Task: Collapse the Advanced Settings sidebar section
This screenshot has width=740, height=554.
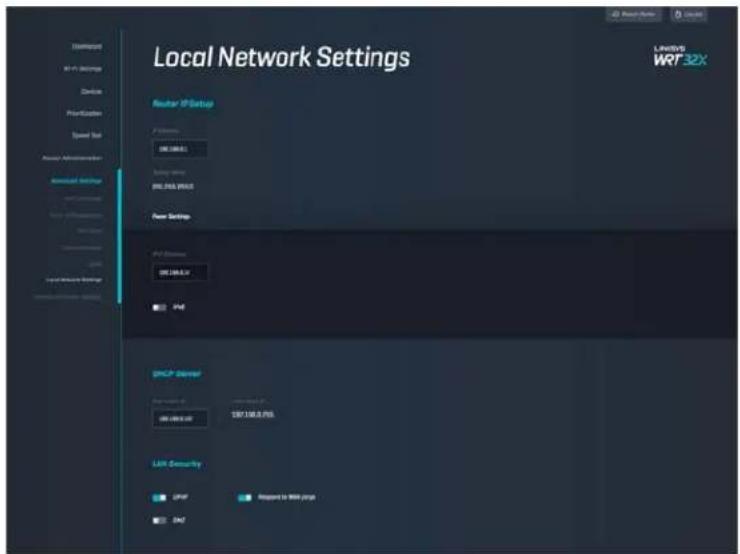Action: pyautogui.click(x=76, y=181)
